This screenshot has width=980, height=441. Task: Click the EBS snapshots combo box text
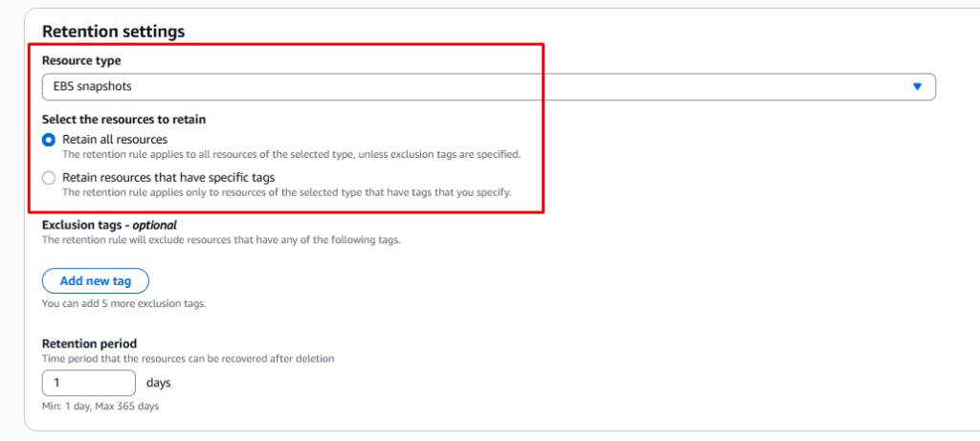click(x=93, y=87)
